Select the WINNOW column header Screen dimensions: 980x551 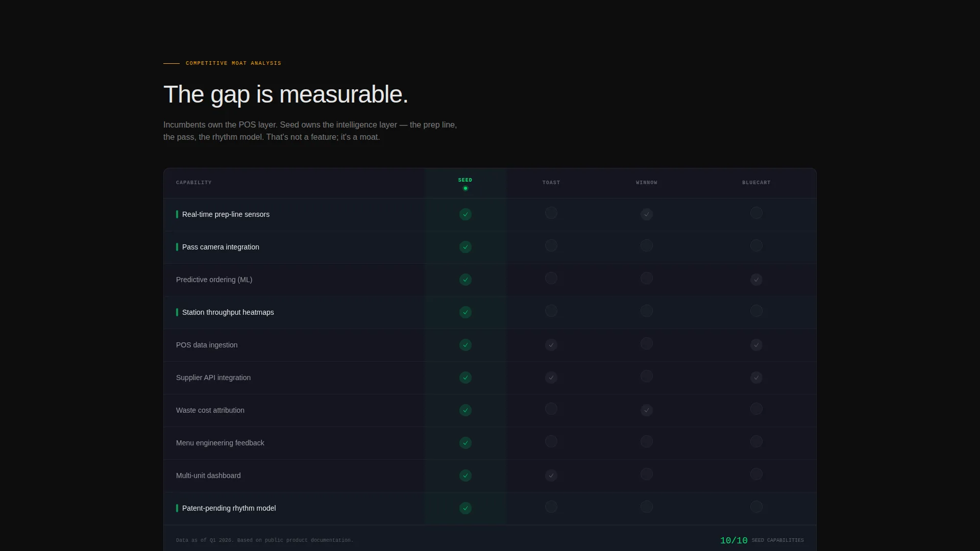tap(646, 183)
